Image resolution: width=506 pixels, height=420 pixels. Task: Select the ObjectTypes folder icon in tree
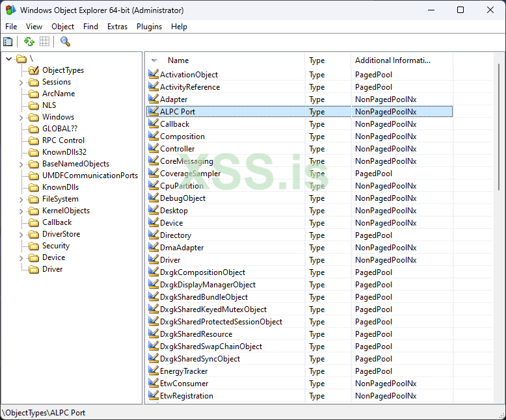click(34, 70)
